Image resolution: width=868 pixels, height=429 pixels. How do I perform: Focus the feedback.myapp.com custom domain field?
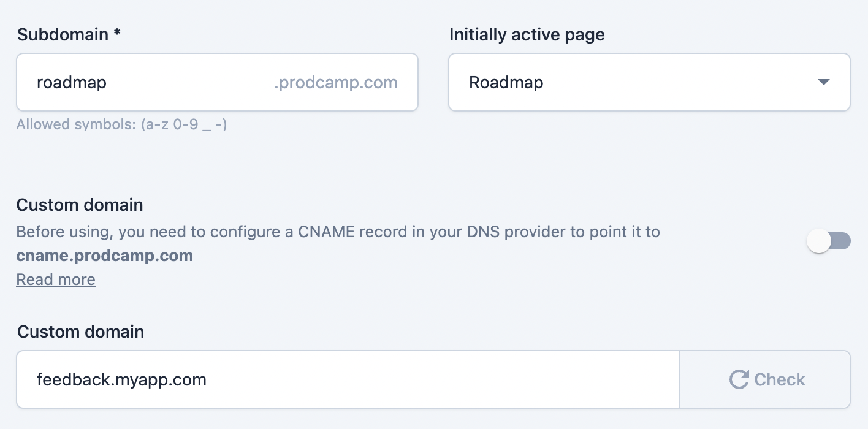tap(348, 379)
